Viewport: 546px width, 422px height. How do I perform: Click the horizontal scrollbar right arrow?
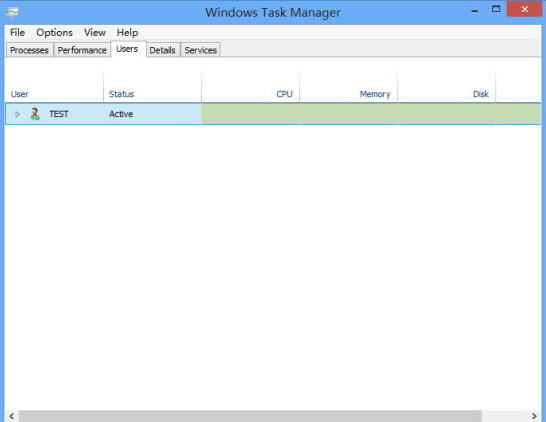[534, 416]
